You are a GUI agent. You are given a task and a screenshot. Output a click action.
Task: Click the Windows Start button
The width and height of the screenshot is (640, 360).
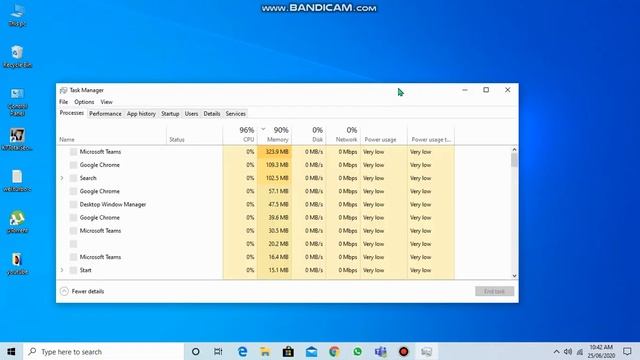pos(11,351)
